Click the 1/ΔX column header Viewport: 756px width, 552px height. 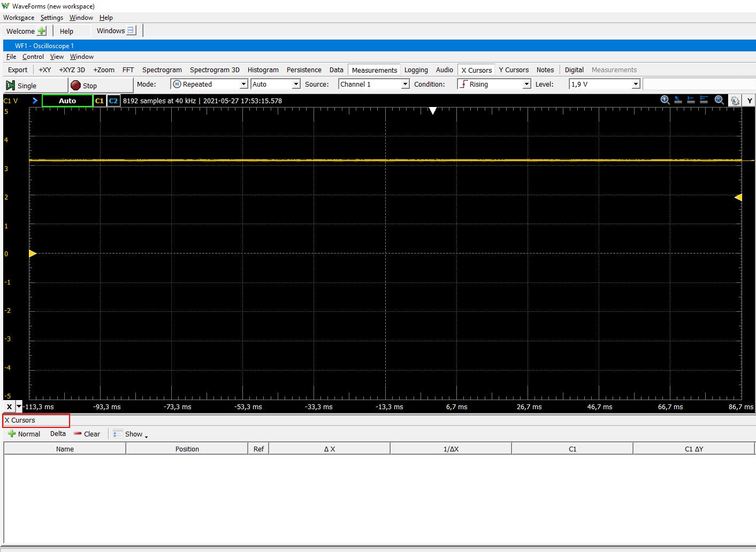pos(451,449)
